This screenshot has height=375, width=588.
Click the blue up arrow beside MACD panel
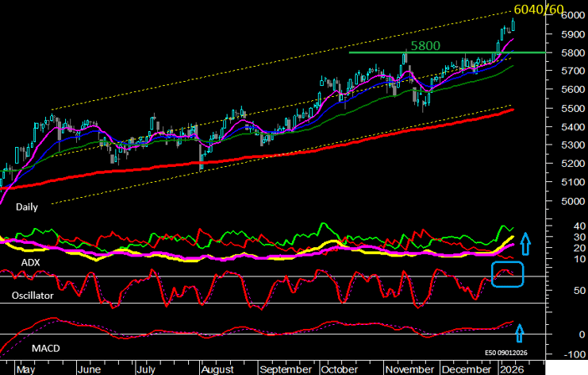(521, 332)
